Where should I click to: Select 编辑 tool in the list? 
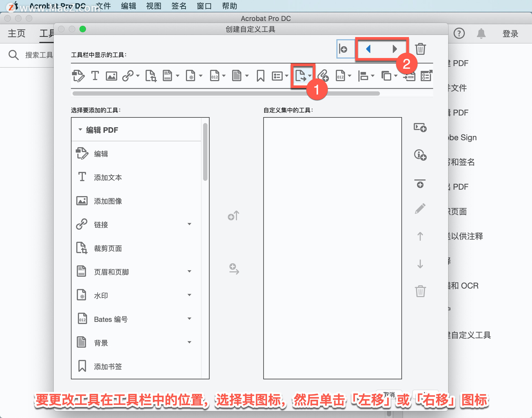coord(136,153)
